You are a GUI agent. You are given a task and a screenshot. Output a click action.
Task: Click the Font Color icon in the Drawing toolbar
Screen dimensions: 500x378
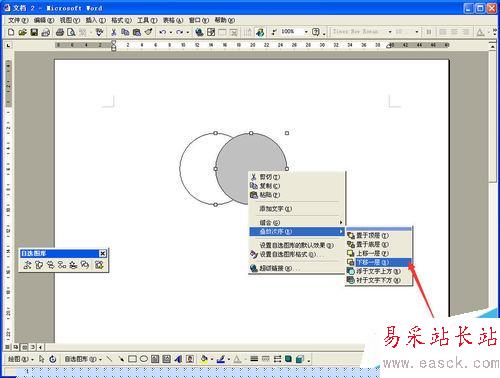click(x=237, y=359)
